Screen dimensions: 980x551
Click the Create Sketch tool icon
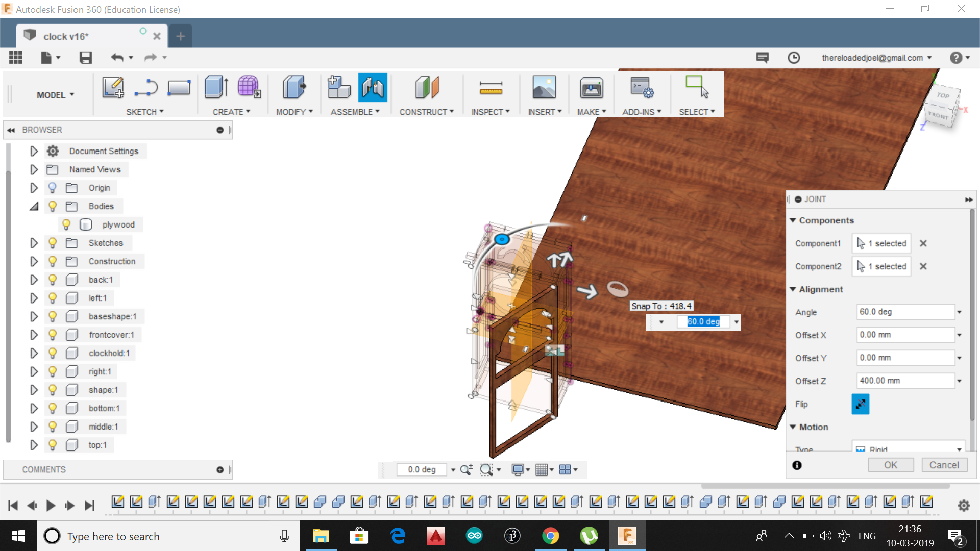coord(113,87)
